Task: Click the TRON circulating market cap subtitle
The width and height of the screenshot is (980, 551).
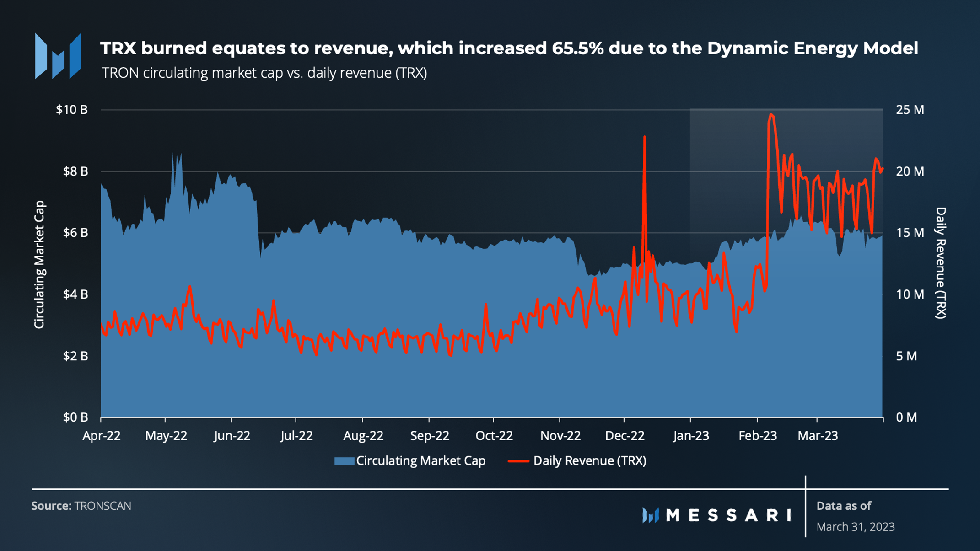Action: (x=264, y=73)
